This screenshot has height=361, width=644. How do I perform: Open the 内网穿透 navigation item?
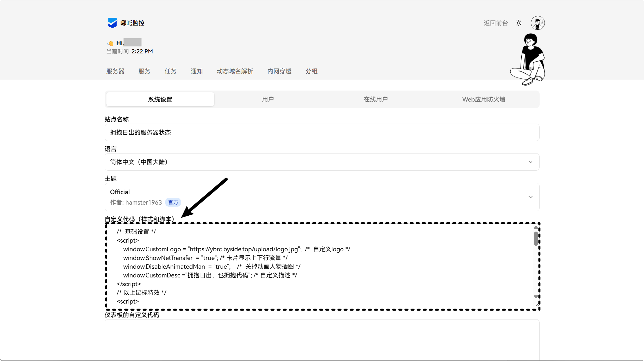pos(279,71)
